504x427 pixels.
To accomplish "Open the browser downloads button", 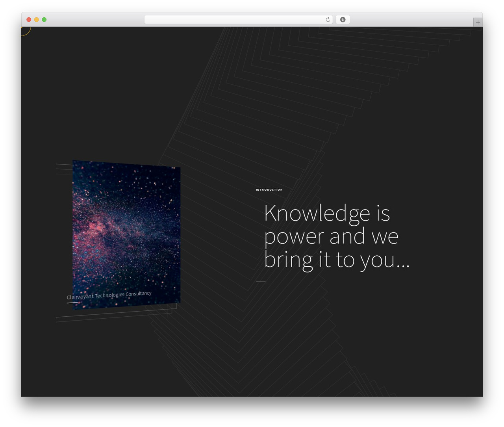I will click(x=343, y=20).
